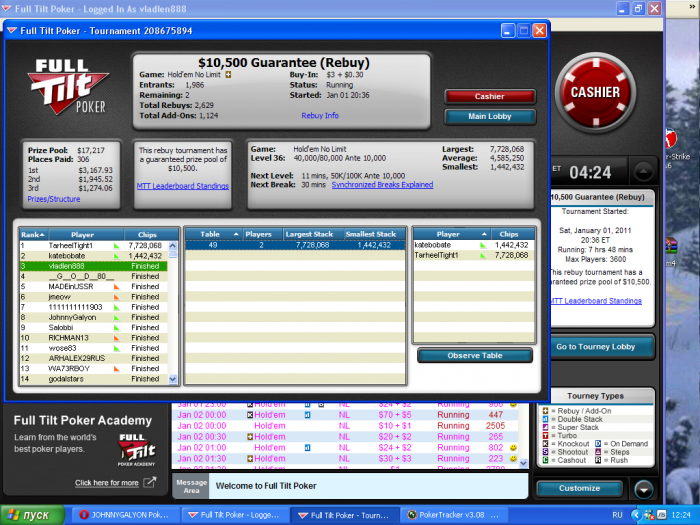Click the Observe Table button
This screenshot has width=700, height=525.
pyautogui.click(x=475, y=356)
